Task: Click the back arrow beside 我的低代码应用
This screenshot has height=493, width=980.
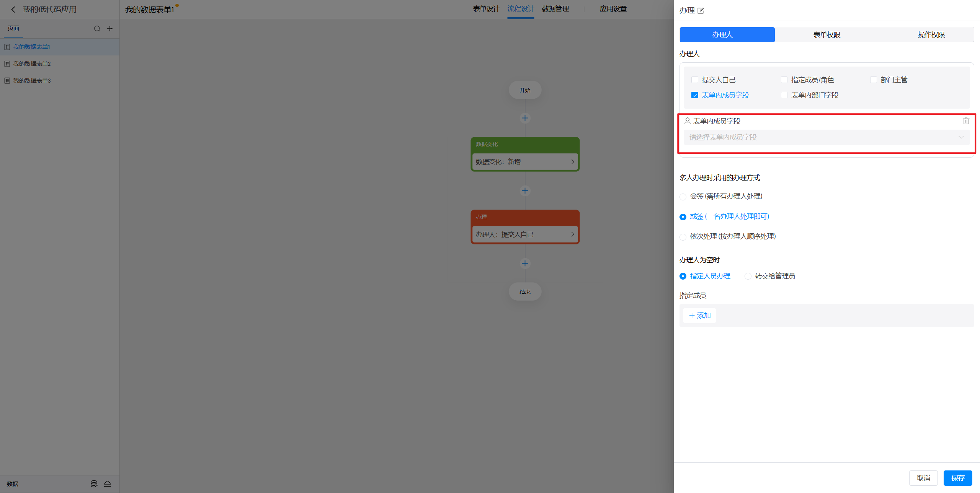Action: pyautogui.click(x=13, y=10)
